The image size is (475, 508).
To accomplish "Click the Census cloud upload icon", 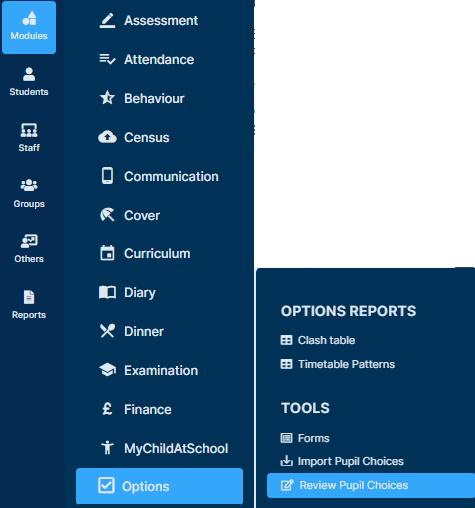I will (107, 137).
